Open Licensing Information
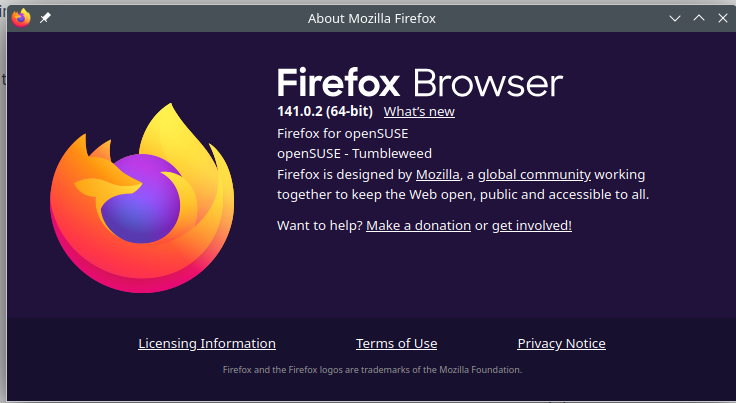The image size is (736, 403). (207, 344)
